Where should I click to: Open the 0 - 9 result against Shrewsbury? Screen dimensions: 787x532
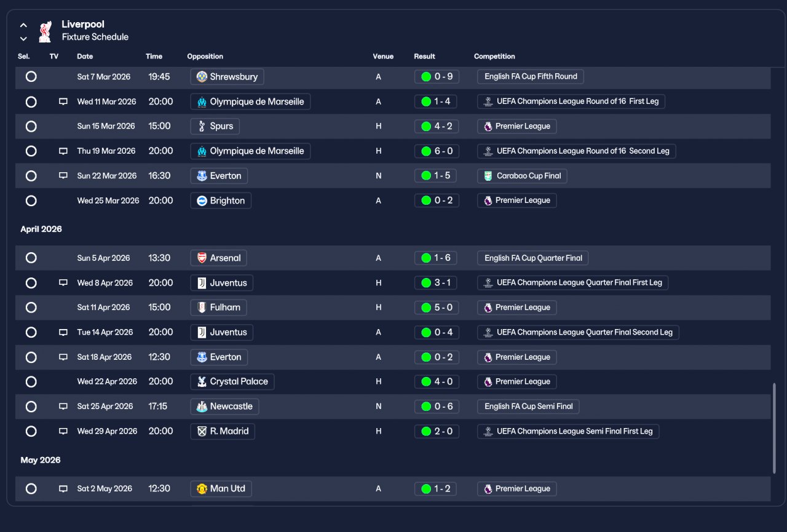(x=437, y=77)
